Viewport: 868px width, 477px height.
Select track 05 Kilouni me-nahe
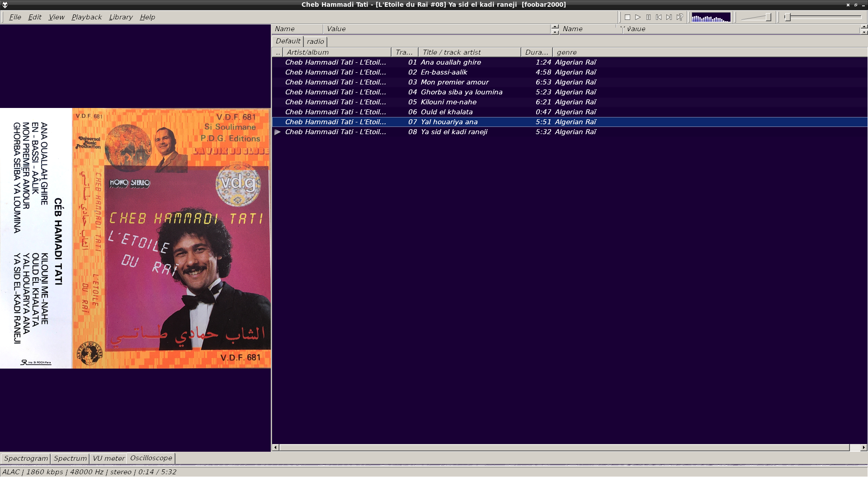pos(570,102)
